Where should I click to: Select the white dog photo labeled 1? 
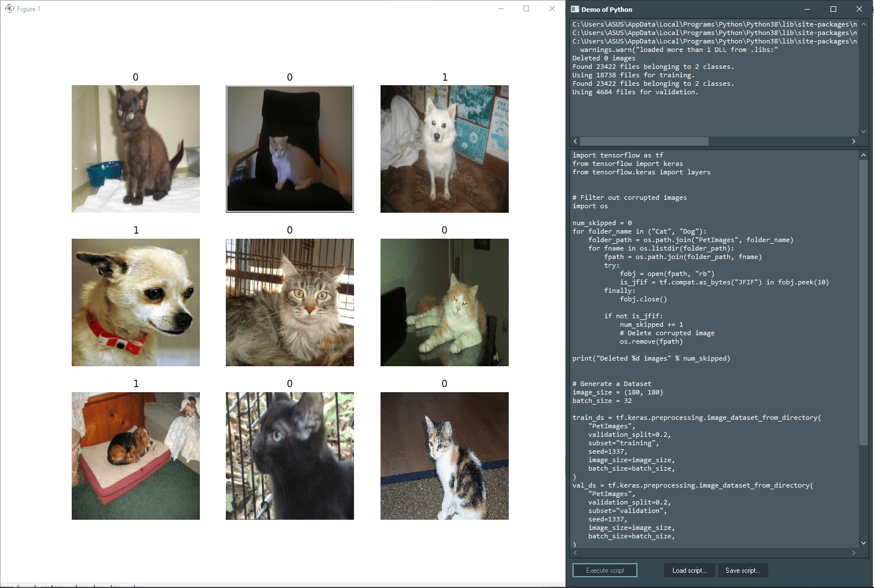(444, 148)
